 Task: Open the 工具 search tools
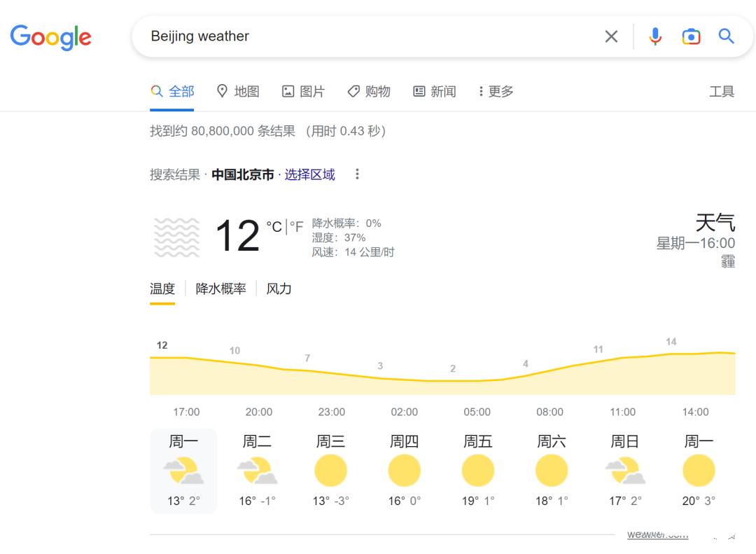(722, 91)
